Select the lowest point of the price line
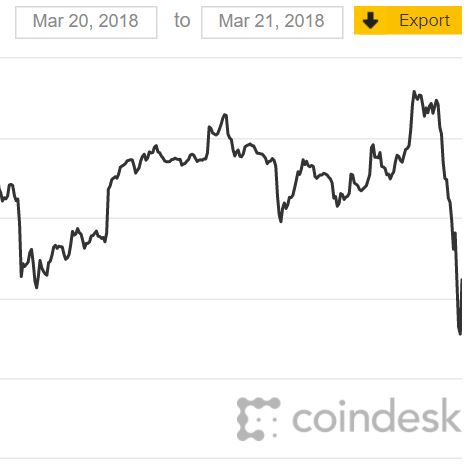This screenshot has height=473, width=469. coord(460,333)
